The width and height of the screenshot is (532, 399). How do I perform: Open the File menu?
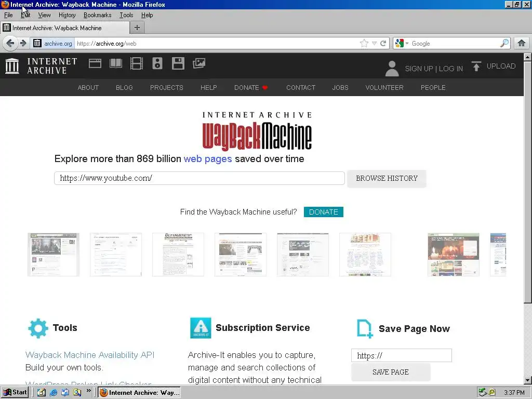8,15
